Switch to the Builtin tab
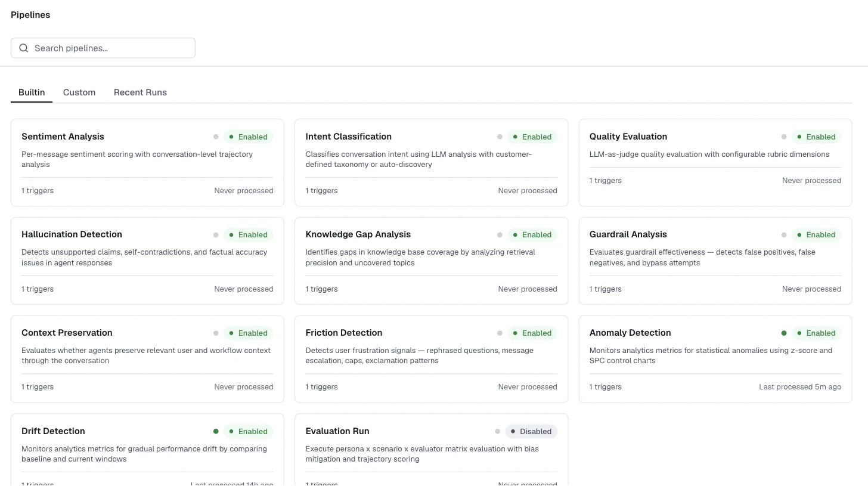 [x=32, y=92]
